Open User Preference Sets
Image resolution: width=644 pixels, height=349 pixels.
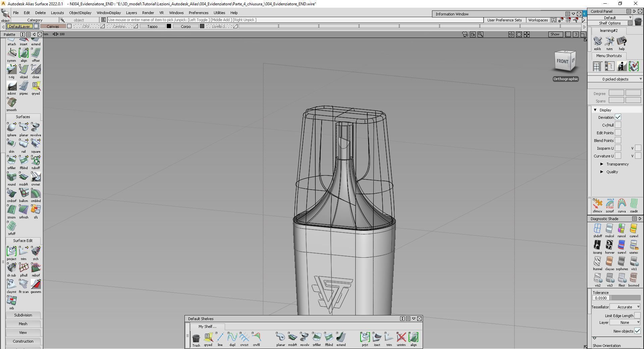pyautogui.click(x=504, y=20)
